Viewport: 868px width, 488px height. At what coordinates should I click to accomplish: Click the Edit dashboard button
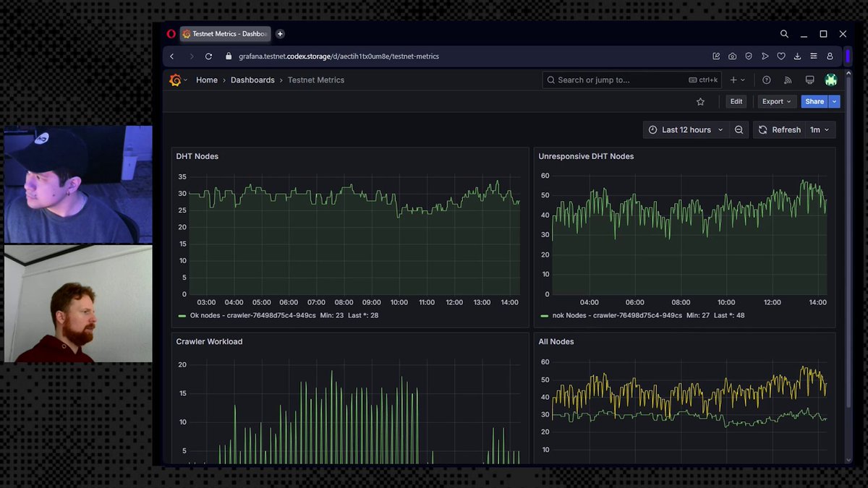click(x=736, y=102)
